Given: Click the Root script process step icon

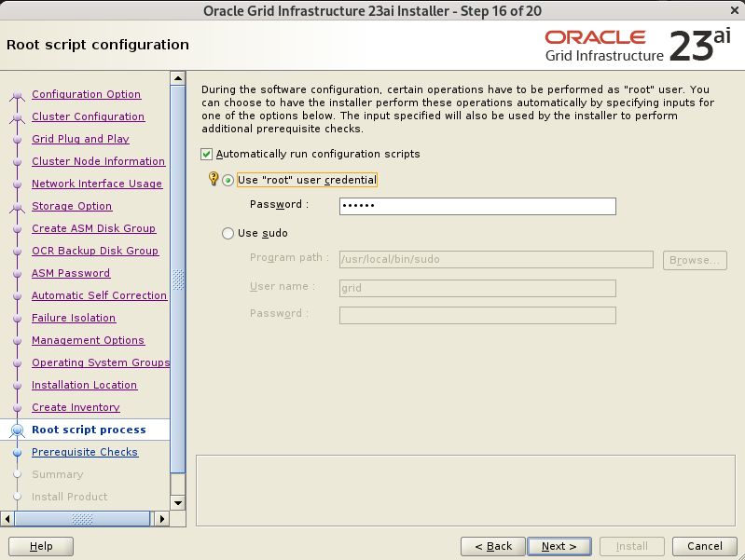Looking at the screenshot, I should pyautogui.click(x=18, y=430).
